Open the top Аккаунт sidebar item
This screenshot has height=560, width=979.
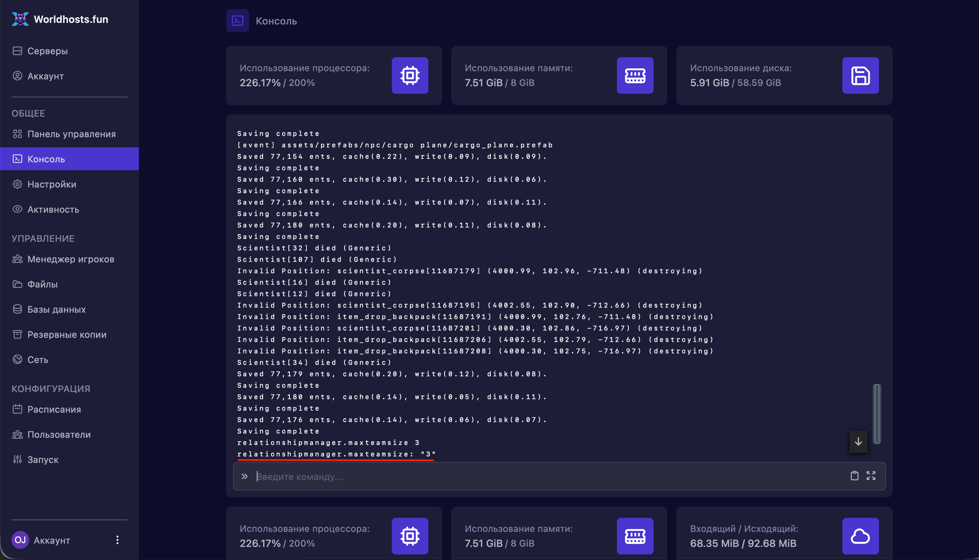point(69,76)
